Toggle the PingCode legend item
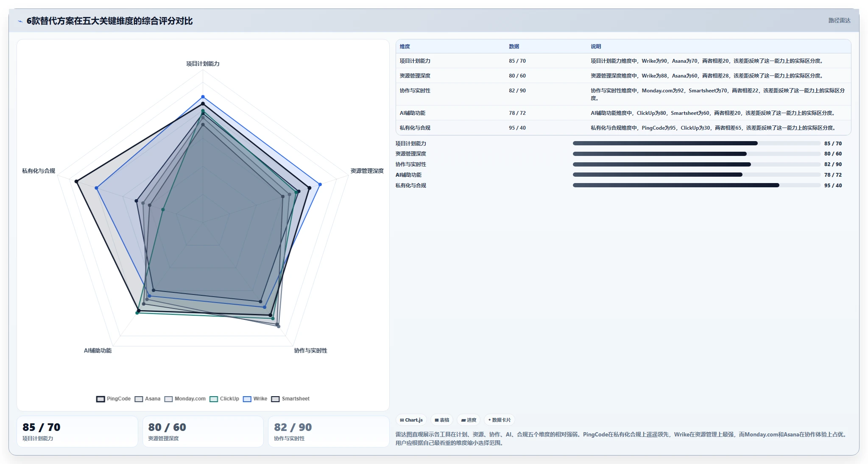Screen dimensions: 868x464 pos(113,399)
